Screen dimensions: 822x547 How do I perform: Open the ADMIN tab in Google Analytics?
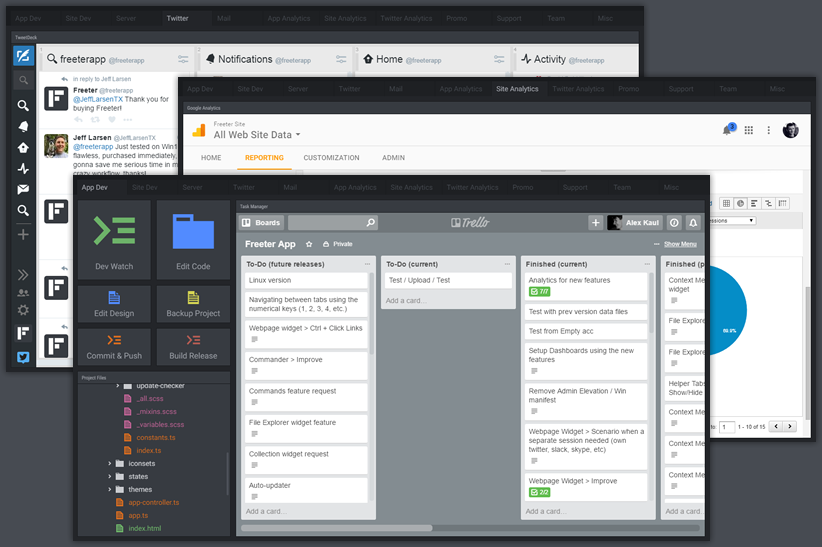click(x=393, y=158)
